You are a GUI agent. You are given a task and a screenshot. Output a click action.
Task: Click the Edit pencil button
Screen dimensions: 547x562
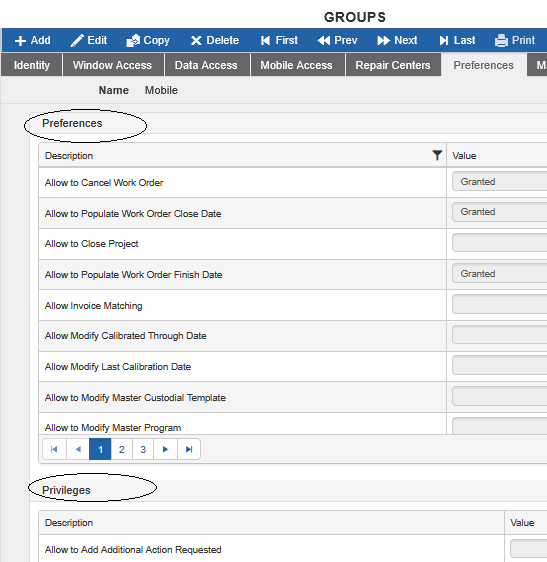pyautogui.click(x=89, y=40)
